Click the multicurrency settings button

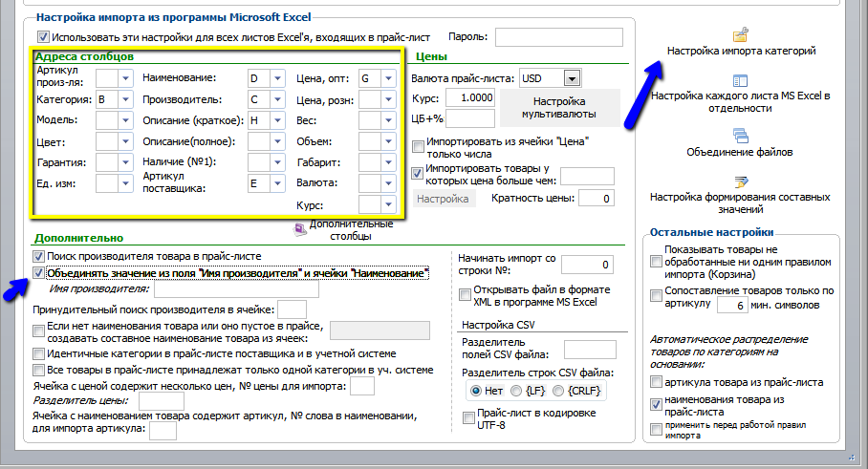click(559, 108)
